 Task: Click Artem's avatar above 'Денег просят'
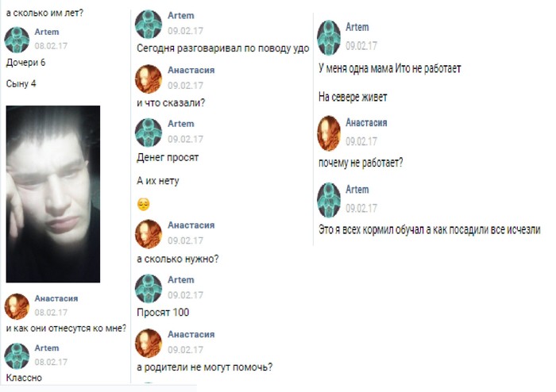(149, 133)
